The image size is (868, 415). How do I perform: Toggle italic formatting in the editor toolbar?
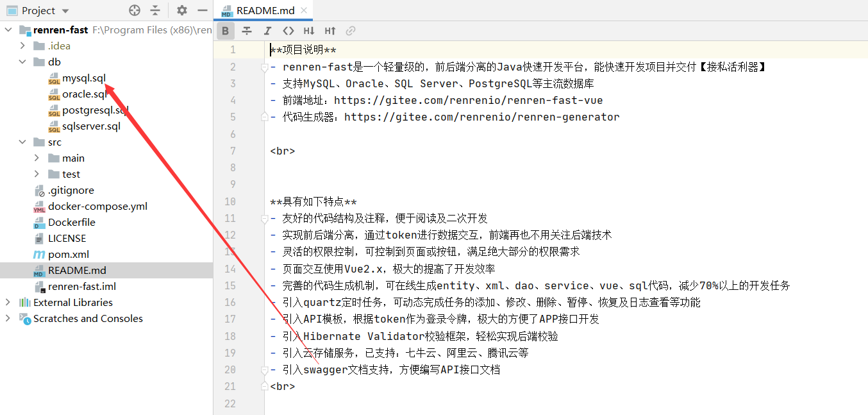click(x=267, y=31)
